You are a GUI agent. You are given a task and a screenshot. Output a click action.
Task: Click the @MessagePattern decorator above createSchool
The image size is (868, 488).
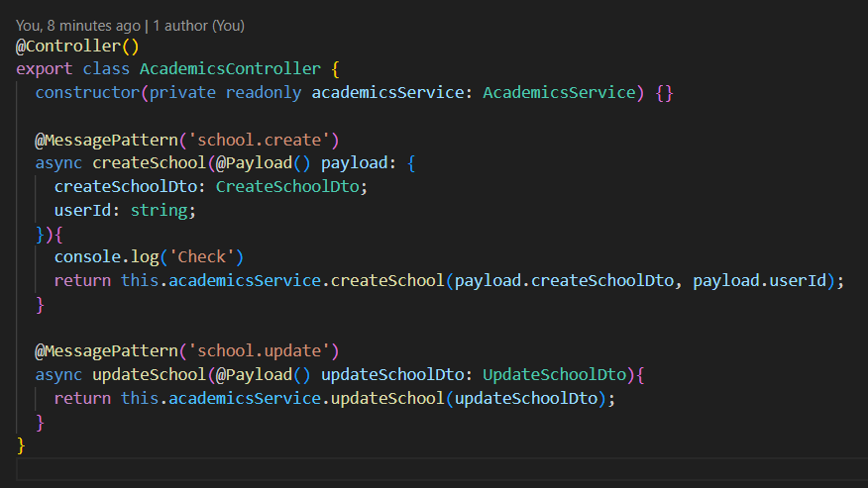106,140
